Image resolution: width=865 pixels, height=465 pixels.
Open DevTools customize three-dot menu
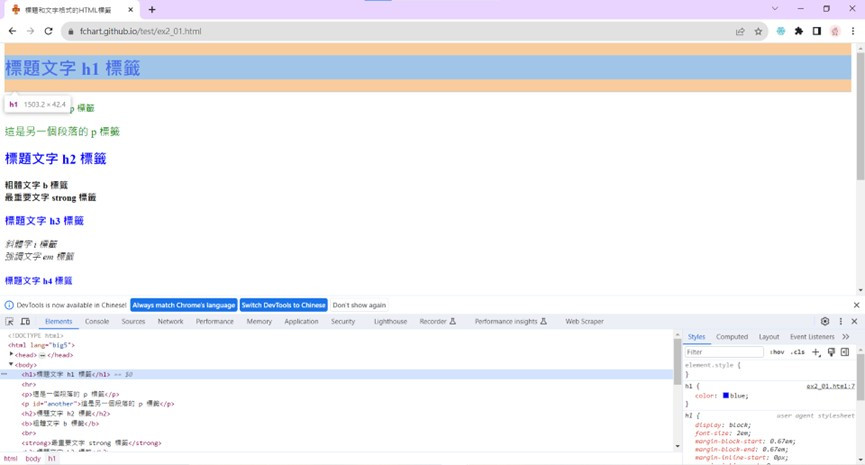click(x=841, y=321)
